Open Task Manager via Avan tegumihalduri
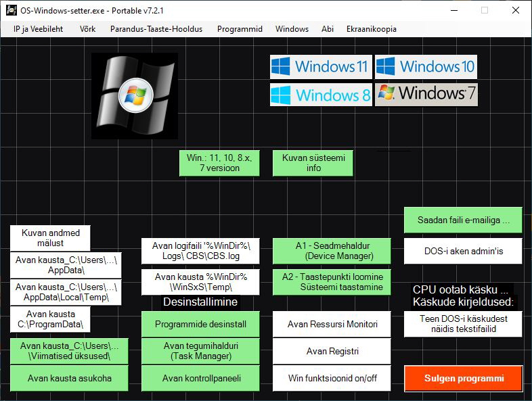 pyautogui.click(x=200, y=351)
